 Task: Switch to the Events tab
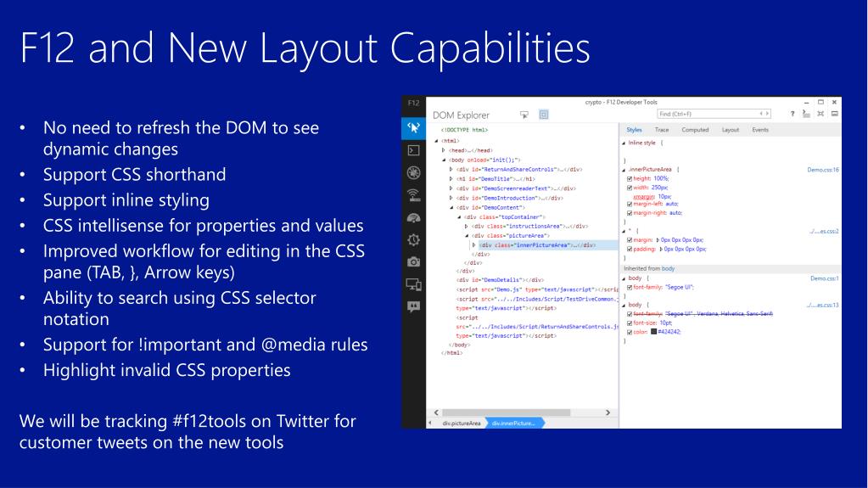[x=760, y=130]
